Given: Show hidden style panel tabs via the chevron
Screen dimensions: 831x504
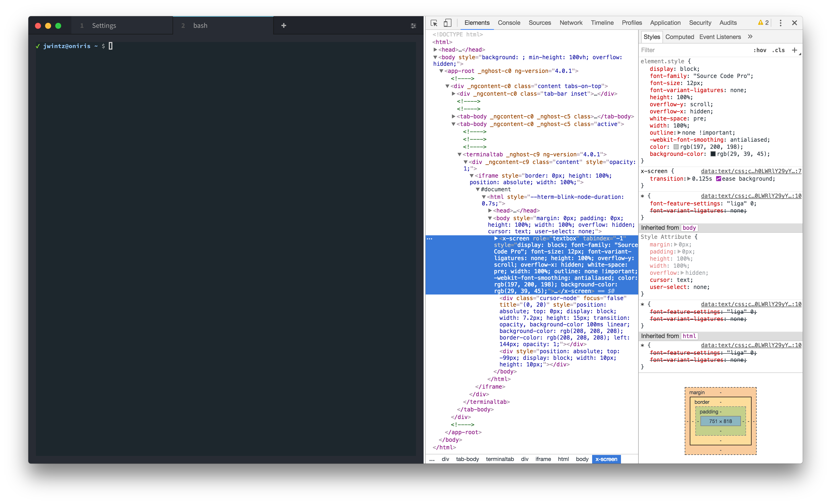Looking at the screenshot, I should [x=750, y=37].
